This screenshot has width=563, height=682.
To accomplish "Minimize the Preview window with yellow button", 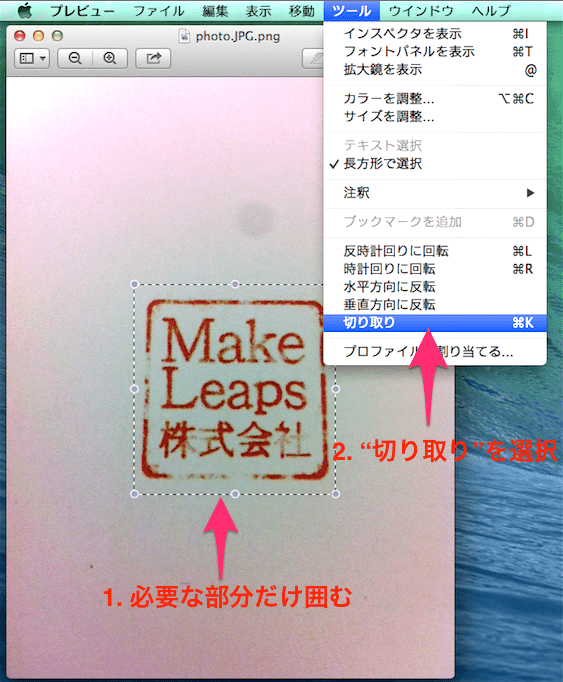I will point(38,36).
